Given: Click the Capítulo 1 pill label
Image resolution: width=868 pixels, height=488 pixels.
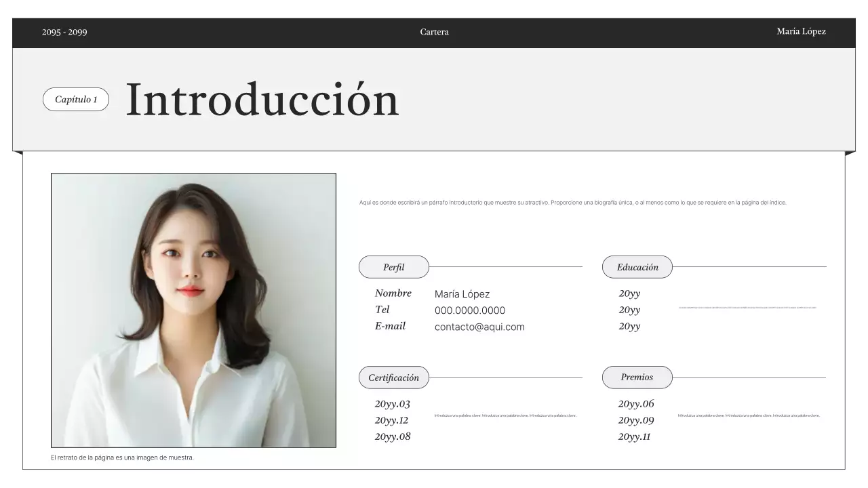Looking at the screenshot, I should (75, 99).
